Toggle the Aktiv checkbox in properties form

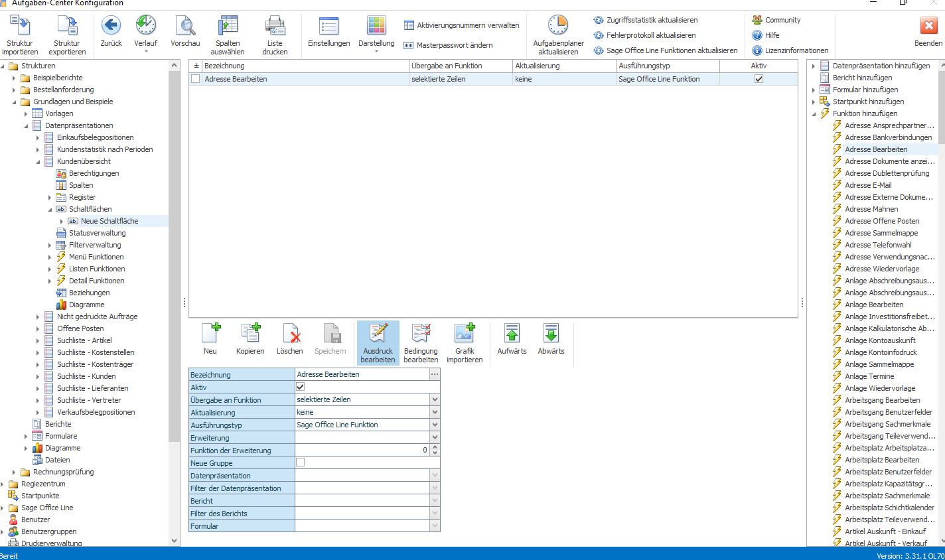tap(301, 387)
